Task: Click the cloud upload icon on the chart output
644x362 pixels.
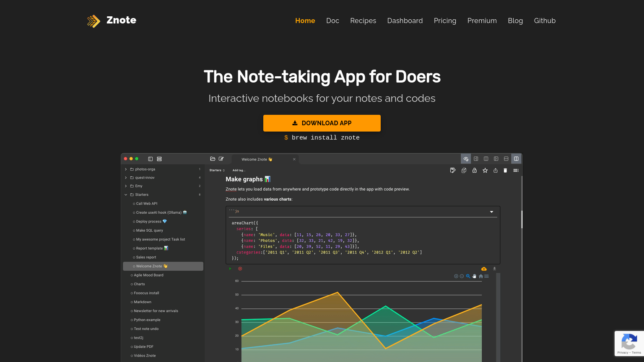Action: coord(484,269)
